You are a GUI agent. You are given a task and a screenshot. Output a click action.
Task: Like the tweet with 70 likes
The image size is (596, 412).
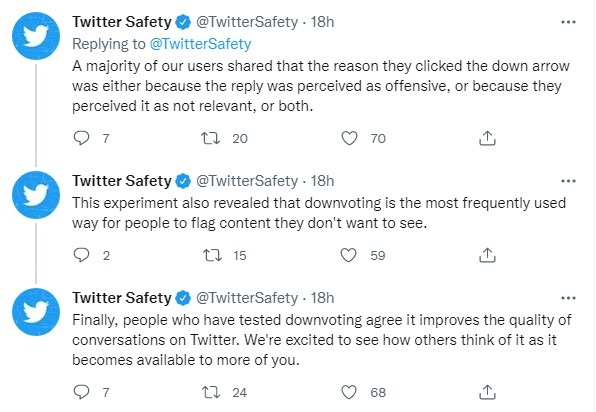point(349,138)
